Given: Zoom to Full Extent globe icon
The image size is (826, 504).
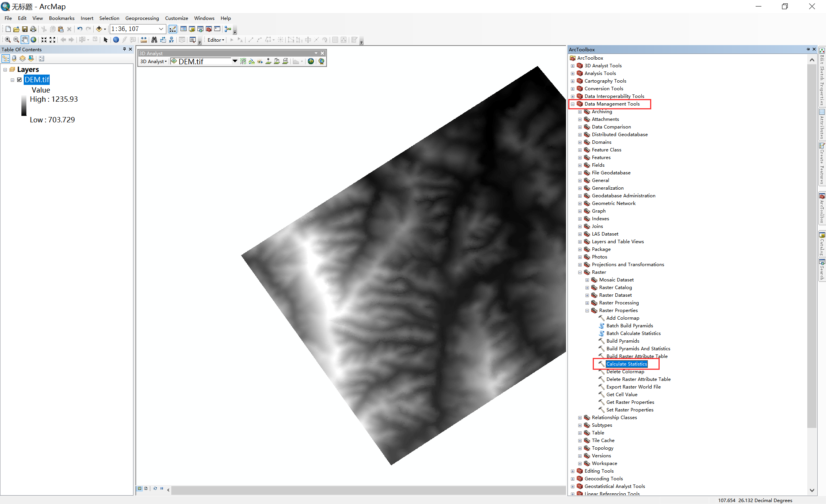Looking at the screenshot, I should point(34,40).
